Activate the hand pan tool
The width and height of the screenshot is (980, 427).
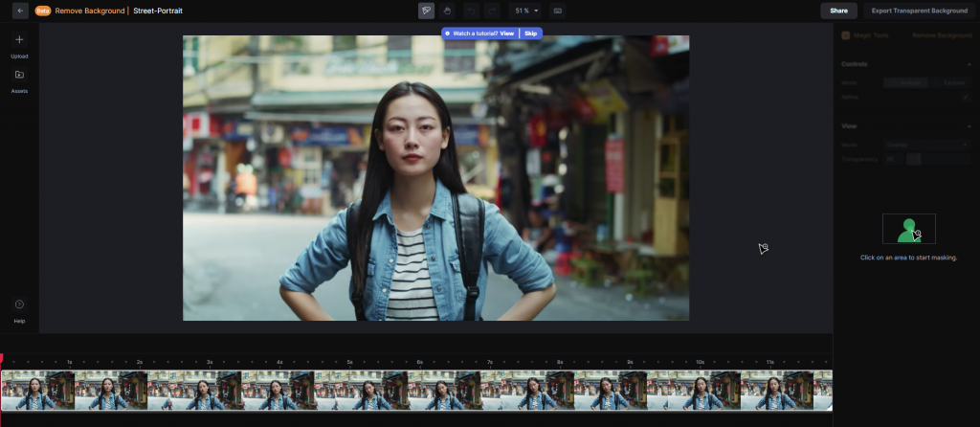click(x=446, y=11)
